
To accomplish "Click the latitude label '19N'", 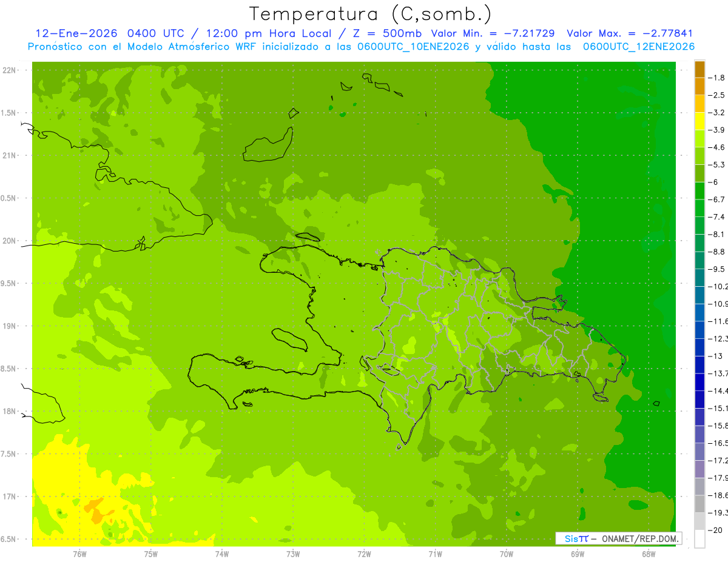I will pyautogui.click(x=8, y=326).
